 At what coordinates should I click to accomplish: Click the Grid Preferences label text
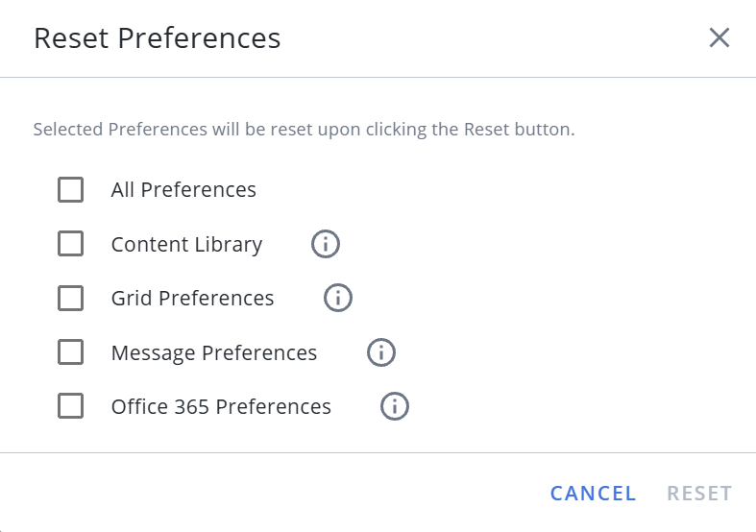click(x=192, y=299)
